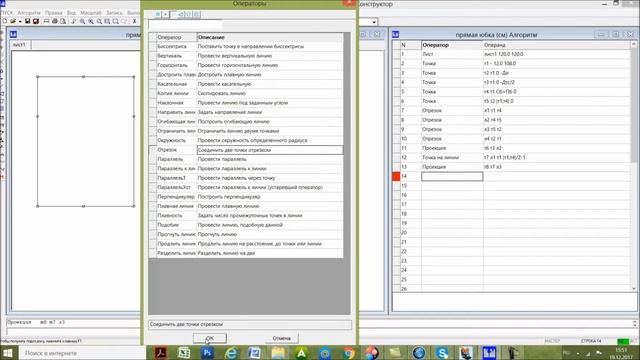Select the Перпендикуляр operator row
This screenshot has width=640, height=360.
246,197
